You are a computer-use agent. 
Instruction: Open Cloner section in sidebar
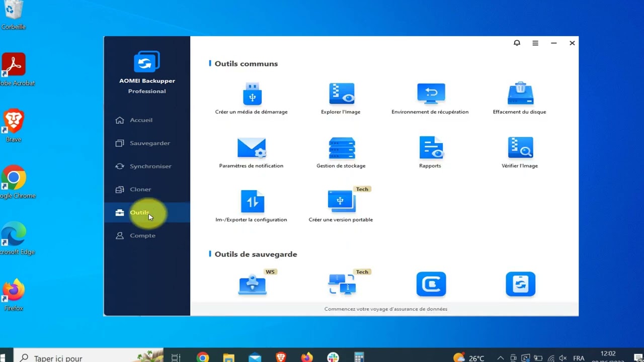[x=147, y=190]
